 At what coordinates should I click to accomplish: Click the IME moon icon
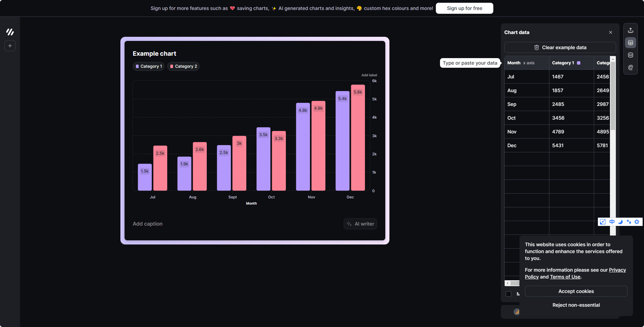(x=620, y=222)
